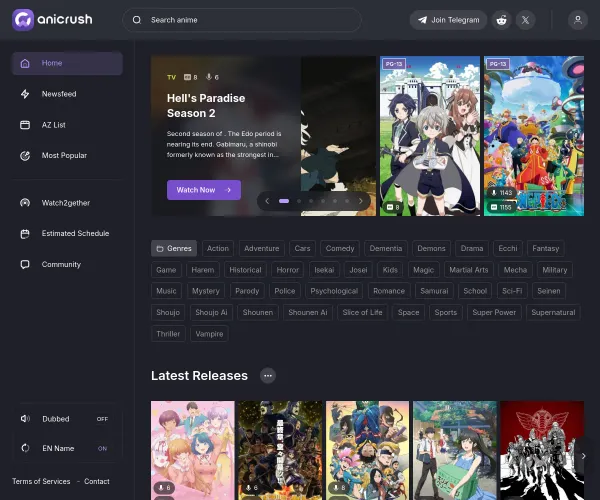Open the Latest Releases more options button

[x=267, y=375]
